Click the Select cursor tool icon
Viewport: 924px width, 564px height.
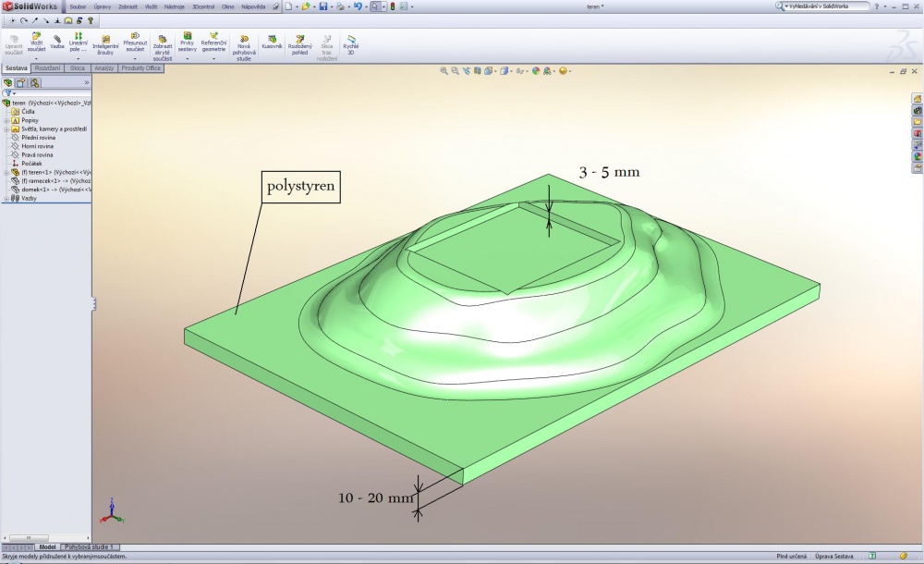pos(375,6)
